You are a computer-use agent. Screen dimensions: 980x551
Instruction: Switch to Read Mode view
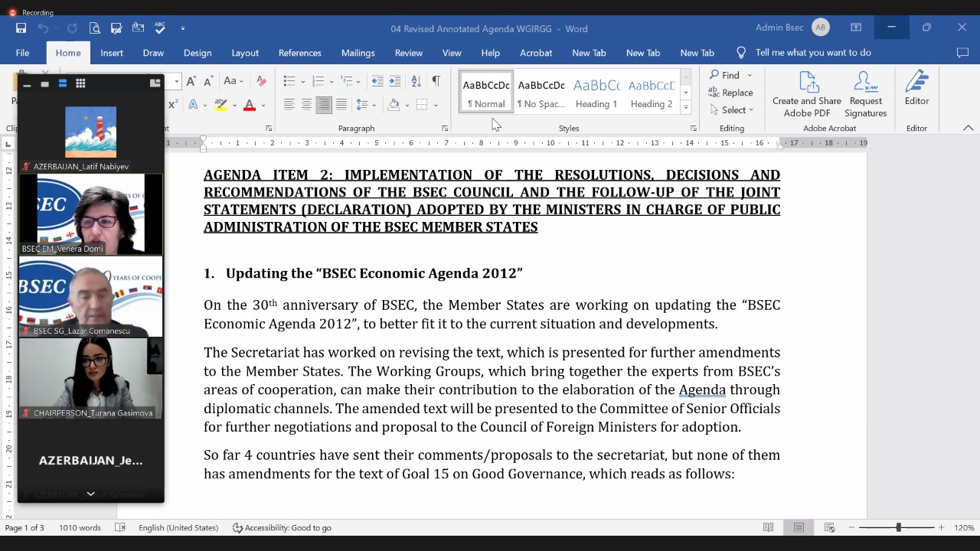pyautogui.click(x=768, y=527)
